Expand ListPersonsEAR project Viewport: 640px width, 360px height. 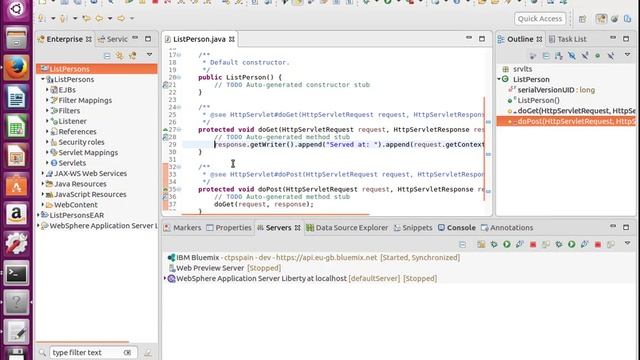click(x=39, y=215)
